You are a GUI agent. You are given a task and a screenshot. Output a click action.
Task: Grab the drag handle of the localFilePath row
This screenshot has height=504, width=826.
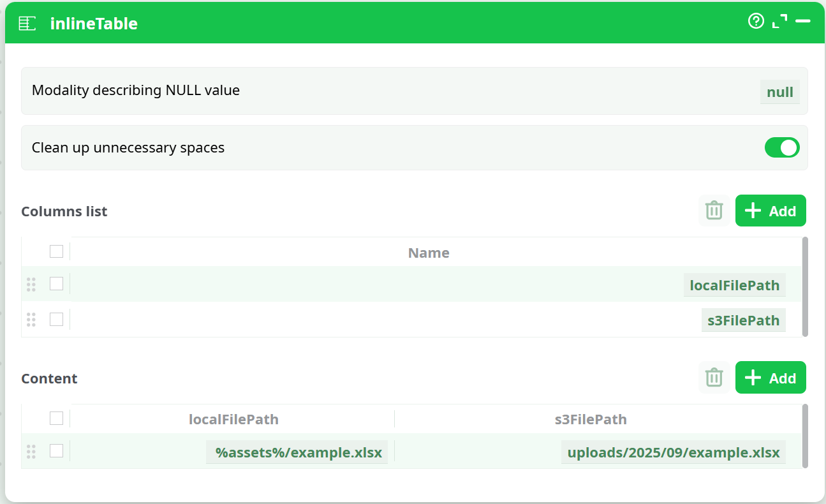31,285
